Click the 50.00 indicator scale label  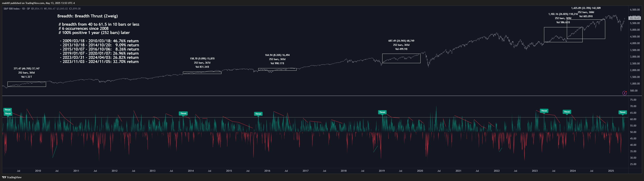click(633, 132)
